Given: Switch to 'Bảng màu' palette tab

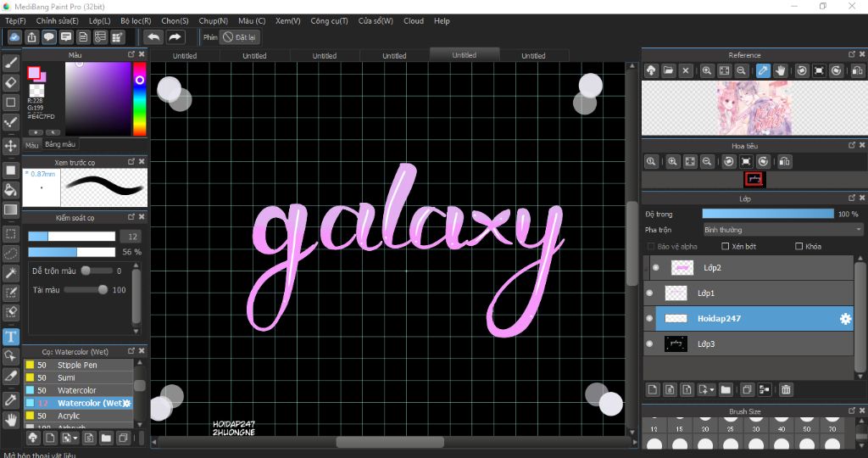Looking at the screenshot, I should click(60, 144).
